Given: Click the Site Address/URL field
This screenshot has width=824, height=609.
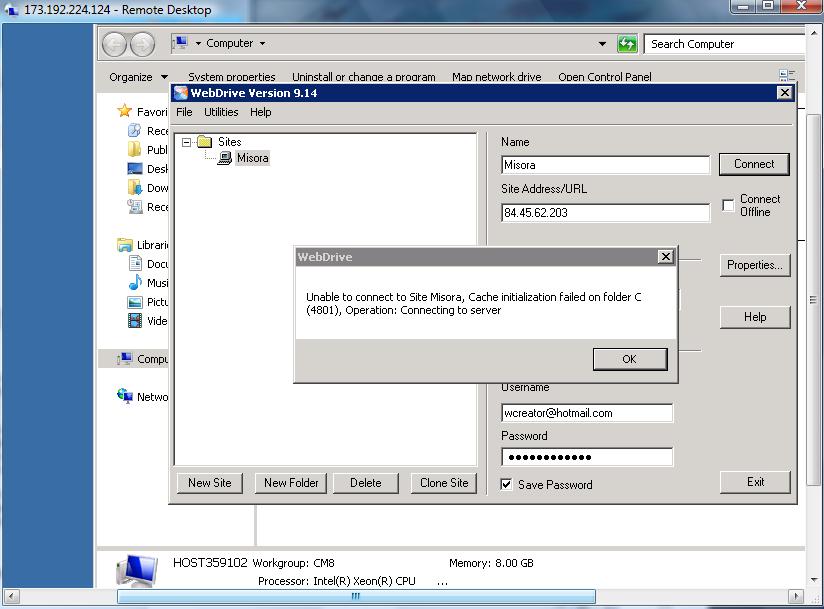Looking at the screenshot, I should pyautogui.click(x=605, y=213).
